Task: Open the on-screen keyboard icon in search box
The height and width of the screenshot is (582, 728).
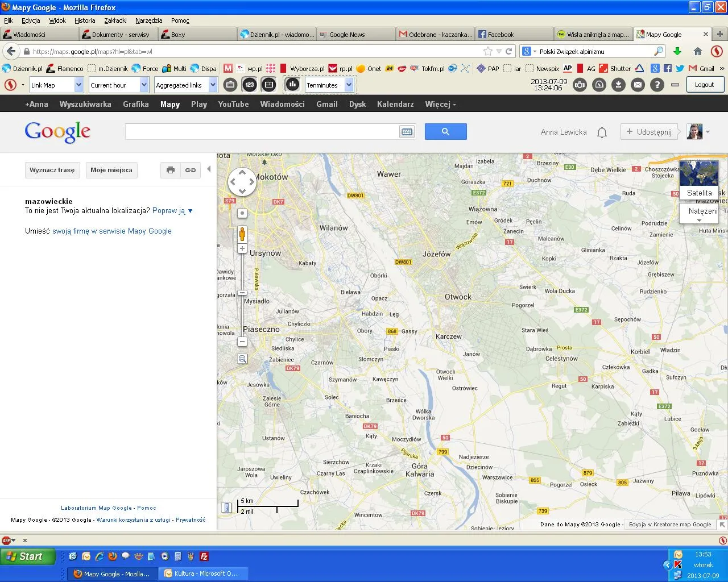Action: coord(406,131)
